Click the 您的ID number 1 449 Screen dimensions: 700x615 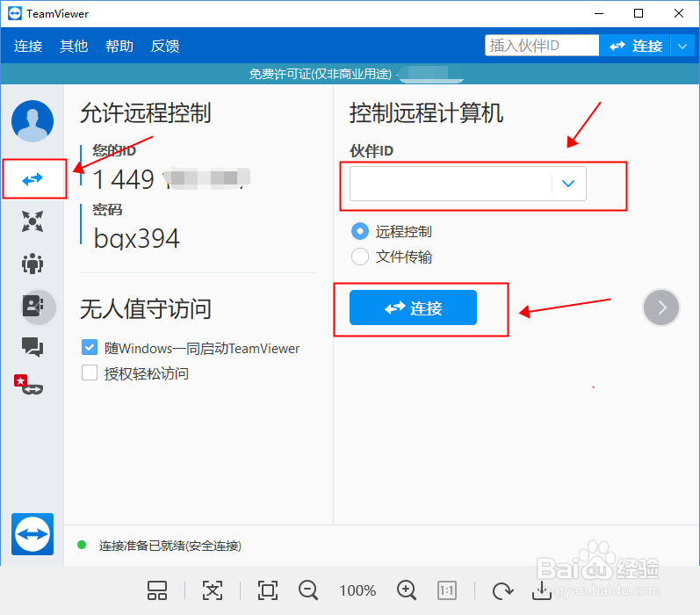[123, 179]
